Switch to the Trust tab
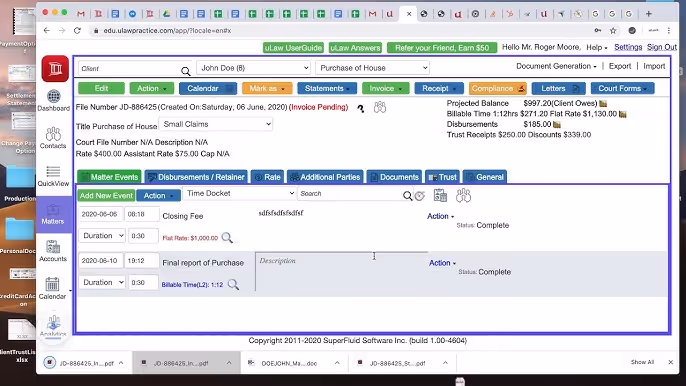This screenshot has height=386, width=686. point(442,177)
